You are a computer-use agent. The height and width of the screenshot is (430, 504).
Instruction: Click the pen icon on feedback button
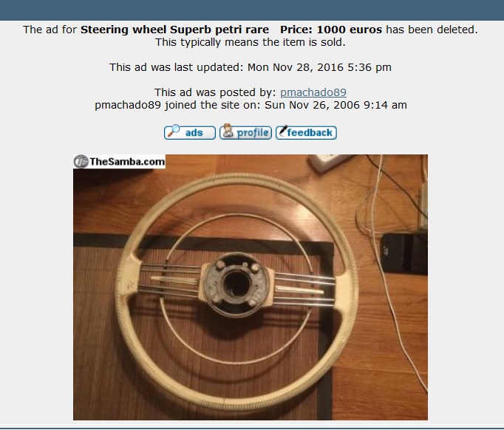(283, 131)
